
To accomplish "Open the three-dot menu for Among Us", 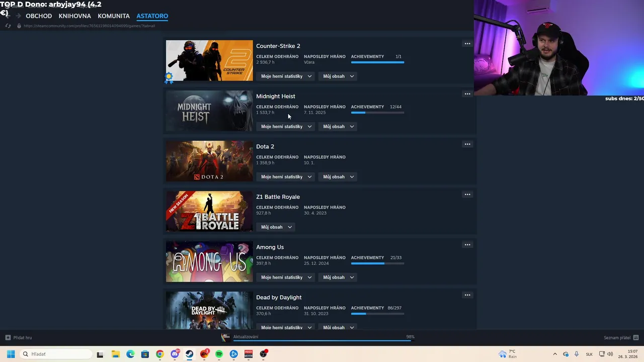I will [x=467, y=245].
